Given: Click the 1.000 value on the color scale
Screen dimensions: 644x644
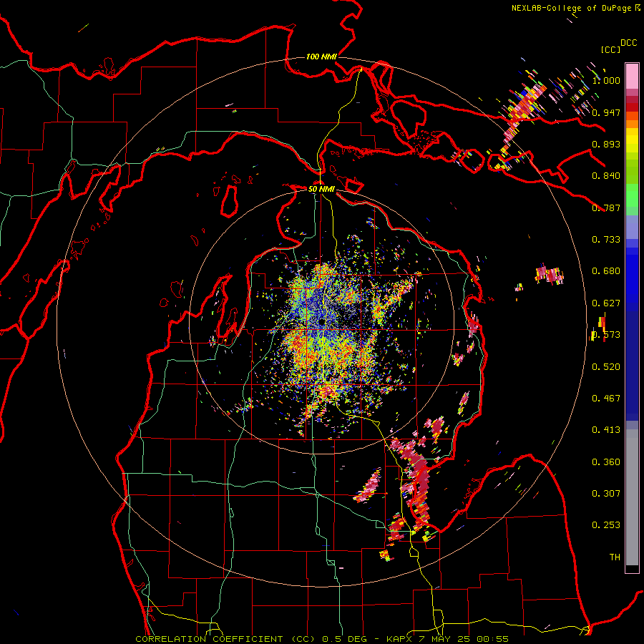Looking at the screenshot, I should [606, 80].
